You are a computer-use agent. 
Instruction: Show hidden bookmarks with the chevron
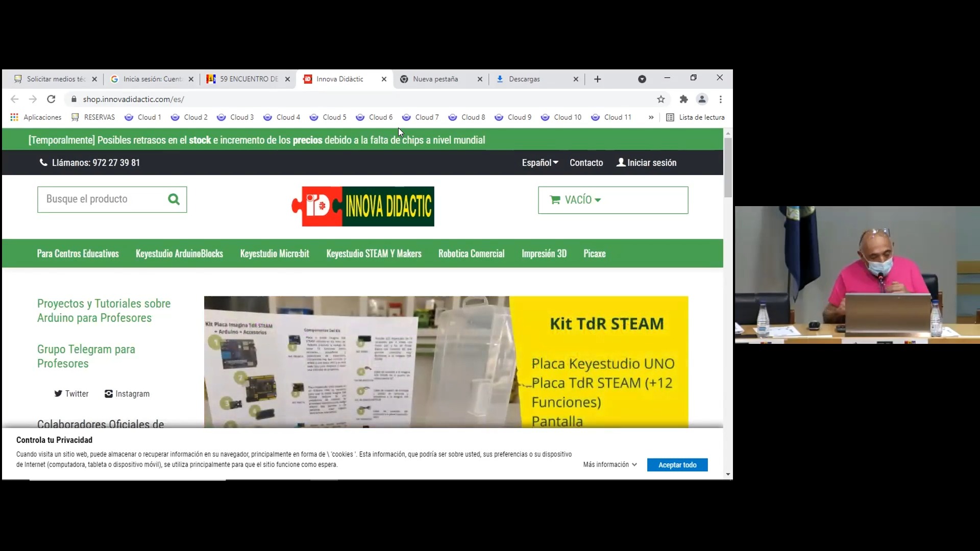(651, 117)
